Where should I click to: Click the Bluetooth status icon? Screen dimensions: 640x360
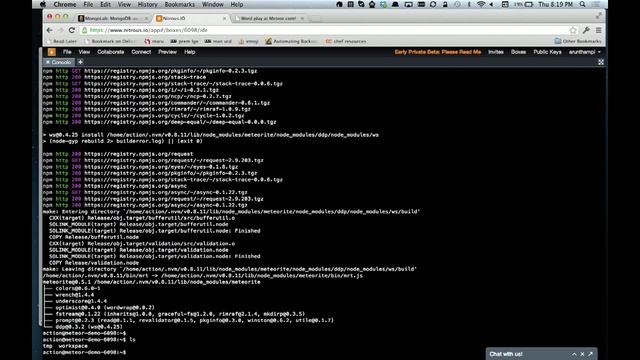(x=469, y=4)
